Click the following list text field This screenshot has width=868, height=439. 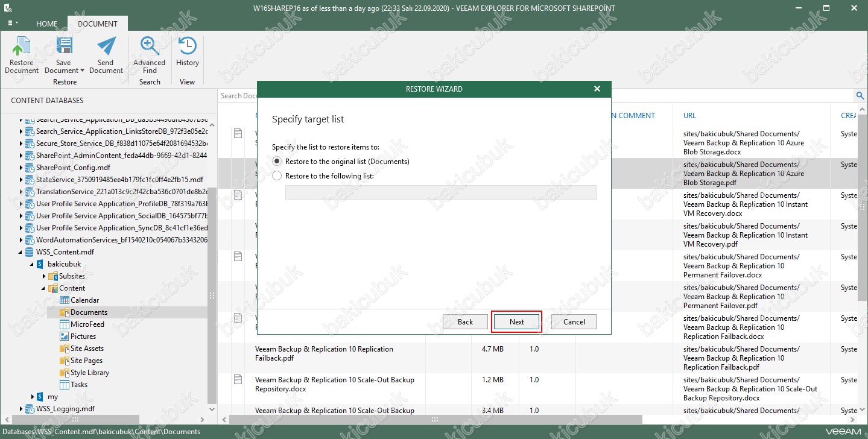[x=440, y=192]
